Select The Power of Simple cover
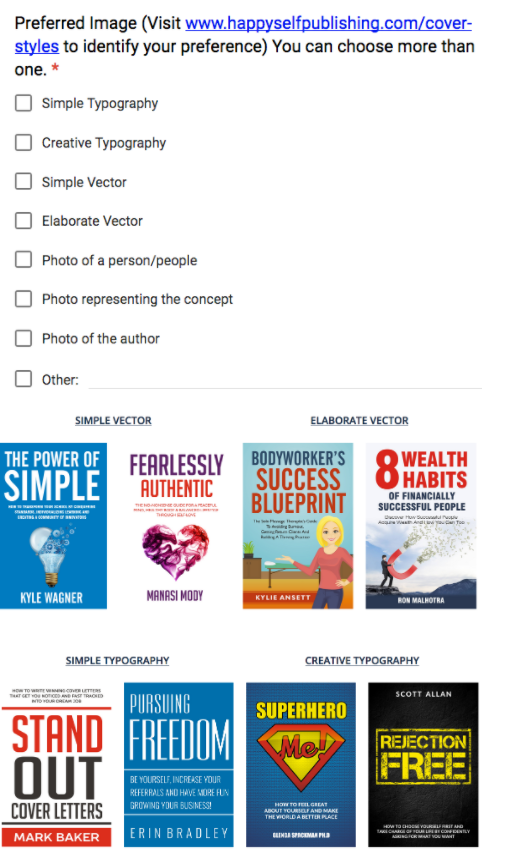Viewport: 507px width, 860px height. [53, 526]
